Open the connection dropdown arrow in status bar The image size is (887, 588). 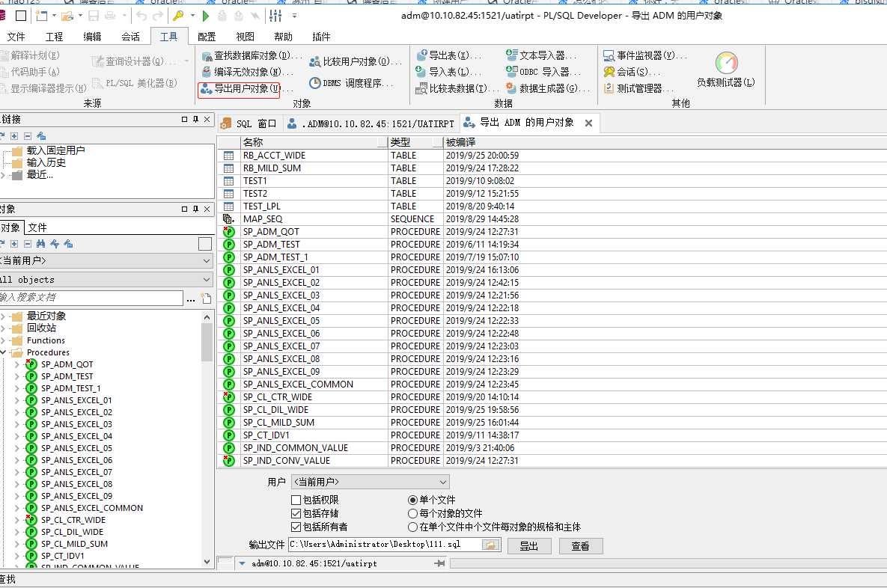(x=242, y=564)
